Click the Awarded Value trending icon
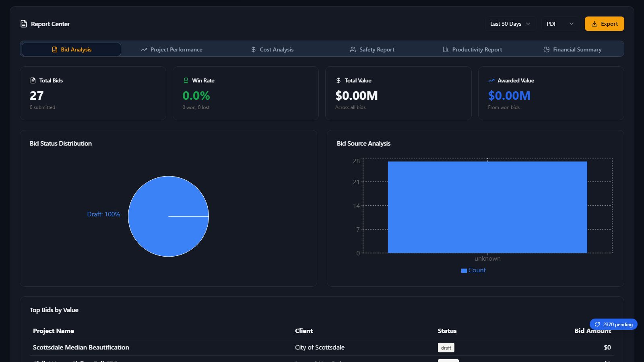The image size is (644, 362). pyautogui.click(x=491, y=80)
